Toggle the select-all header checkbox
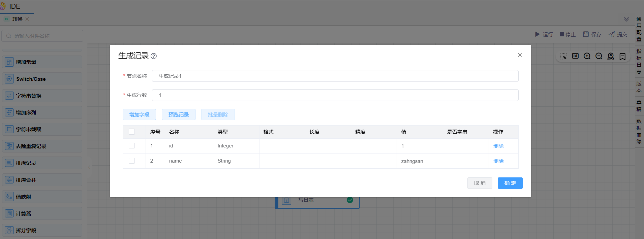Image resolution: width=644 pixels, height=239 pixels. coord(132,132)
